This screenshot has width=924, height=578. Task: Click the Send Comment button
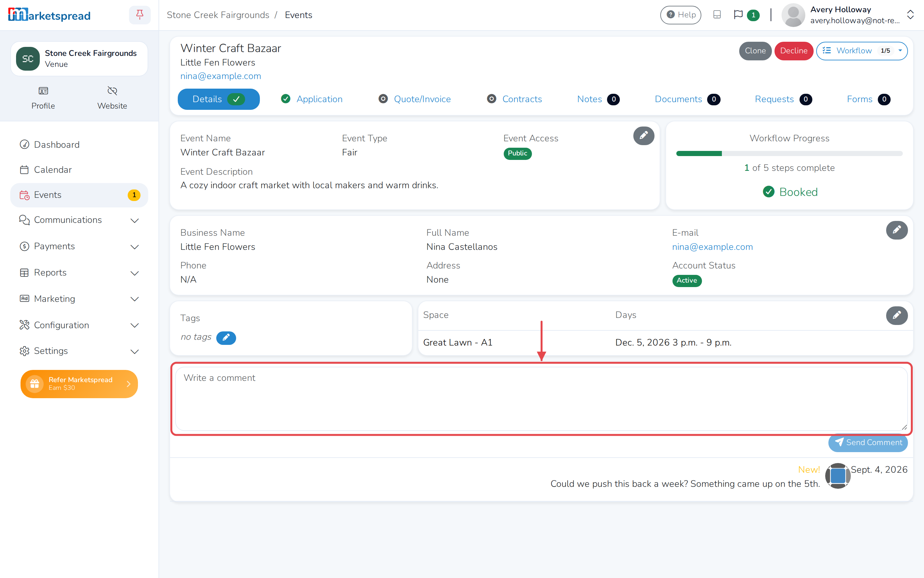(x=868, y=443)
